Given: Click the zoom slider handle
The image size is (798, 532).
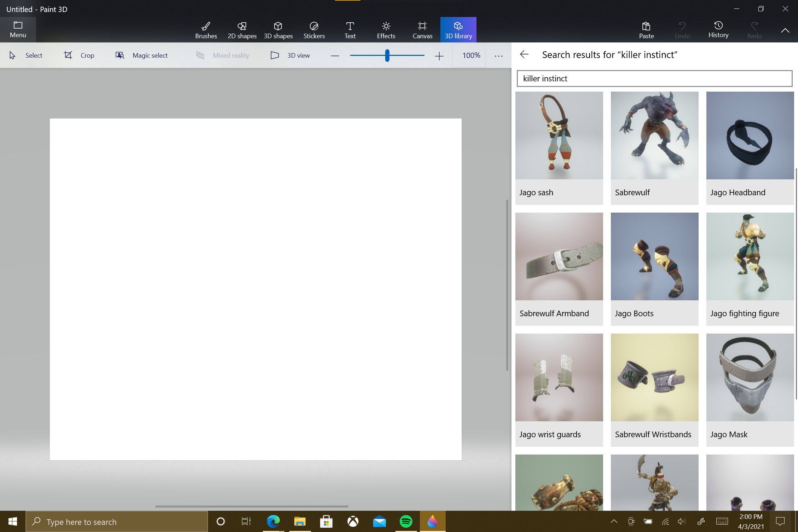Looking at the screenshot, I should (x=387, y=56).
